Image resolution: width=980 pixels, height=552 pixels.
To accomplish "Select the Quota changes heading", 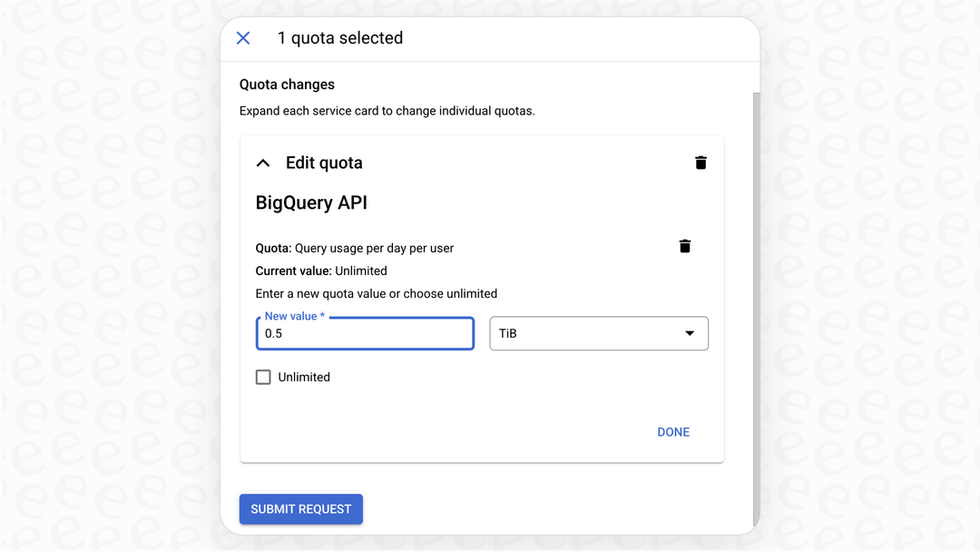I will tap(287, 84).
